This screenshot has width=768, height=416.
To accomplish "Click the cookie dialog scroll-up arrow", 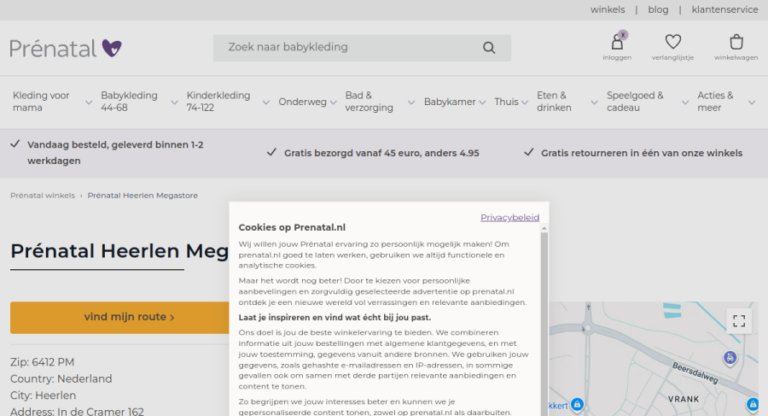I will tap(544, 228).
